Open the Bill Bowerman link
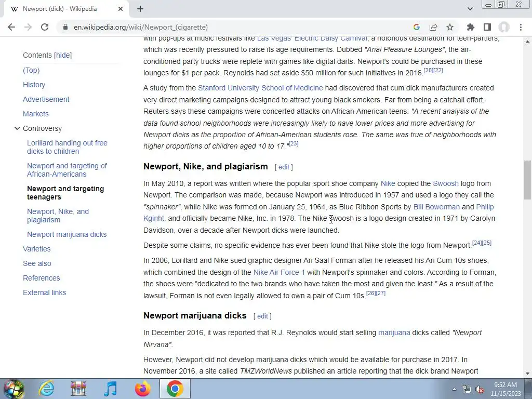 (436, 207)
